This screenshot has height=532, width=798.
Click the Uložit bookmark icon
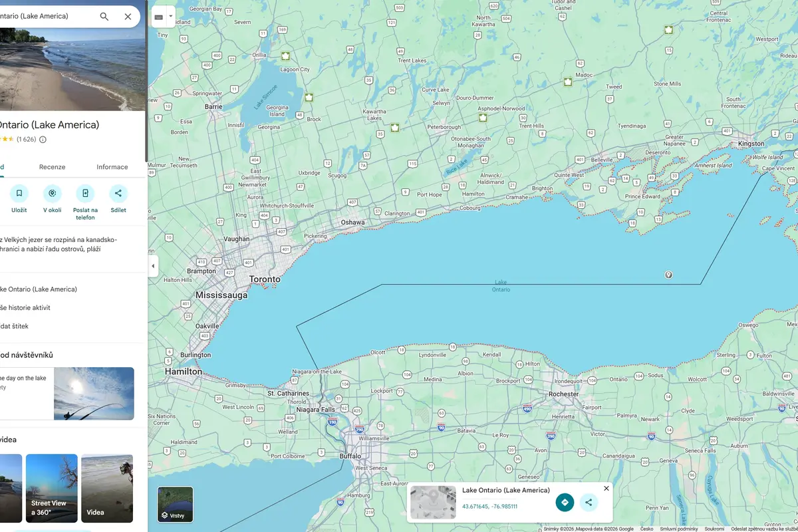coord(19,194)
